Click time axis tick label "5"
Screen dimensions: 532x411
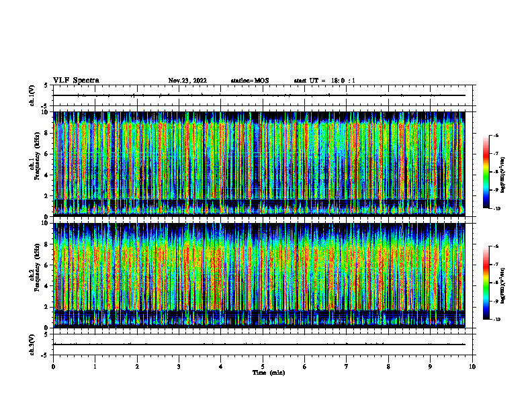[x=263, y=367]
